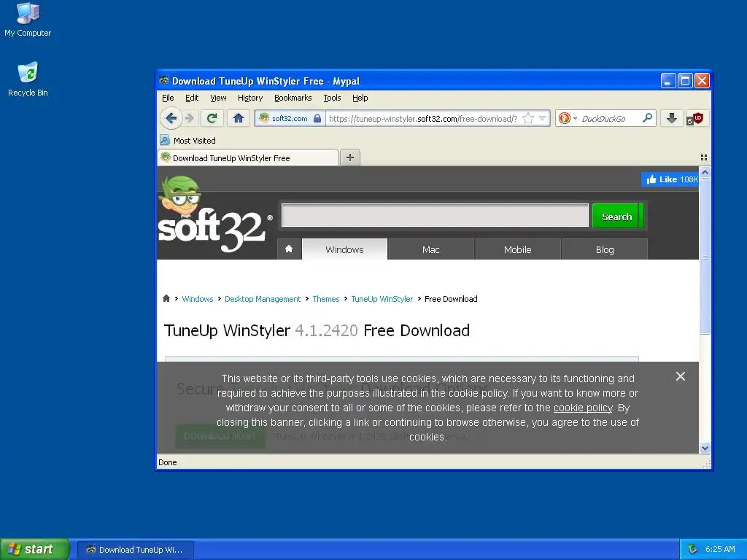Click the Forward navigation arrow

coord(190,118)
